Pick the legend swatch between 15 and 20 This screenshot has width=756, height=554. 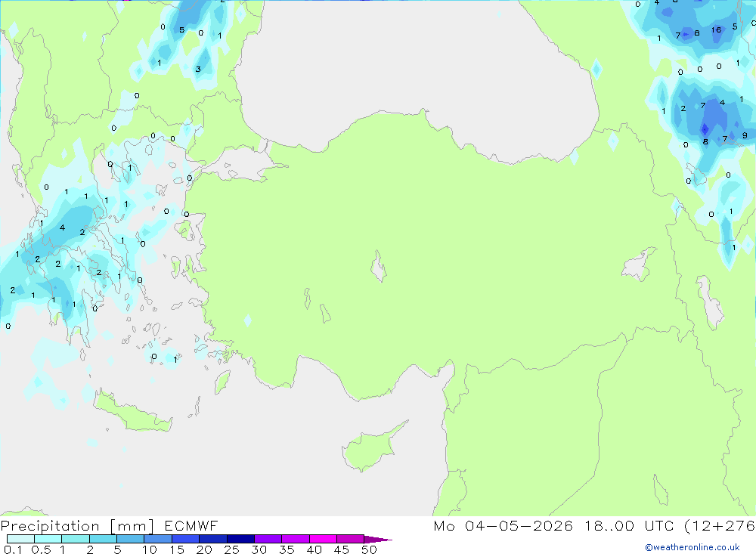coord(185,539)
